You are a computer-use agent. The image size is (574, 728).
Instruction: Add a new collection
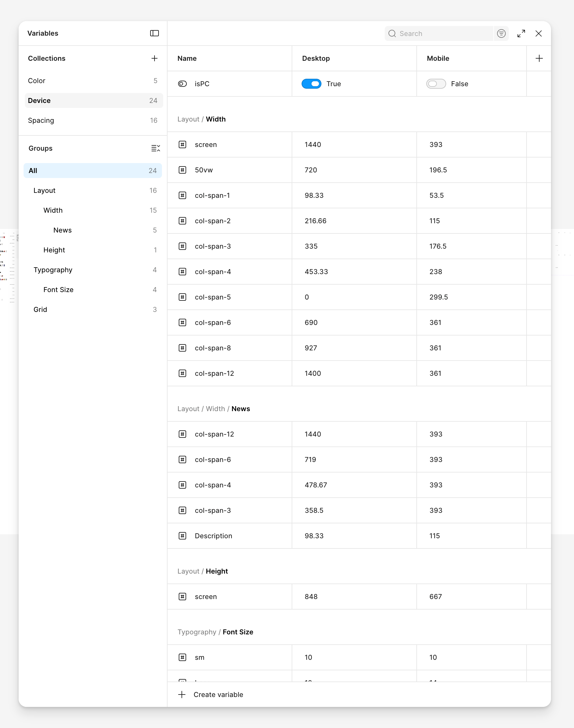[154, 58]
